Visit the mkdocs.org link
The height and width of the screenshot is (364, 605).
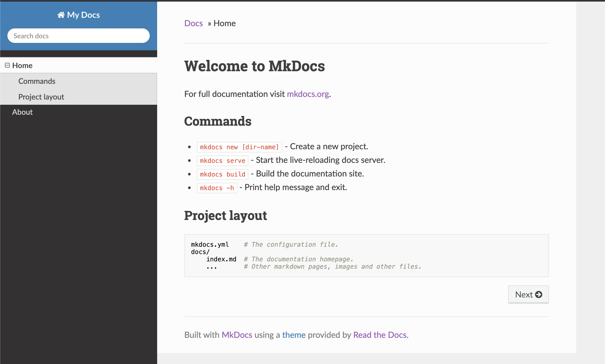[x=308, y=94]
